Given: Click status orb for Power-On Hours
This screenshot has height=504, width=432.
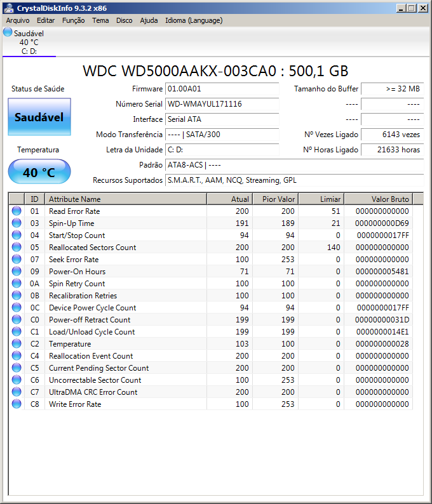Looking at the screenshot, I should click(x=17, y=271).
